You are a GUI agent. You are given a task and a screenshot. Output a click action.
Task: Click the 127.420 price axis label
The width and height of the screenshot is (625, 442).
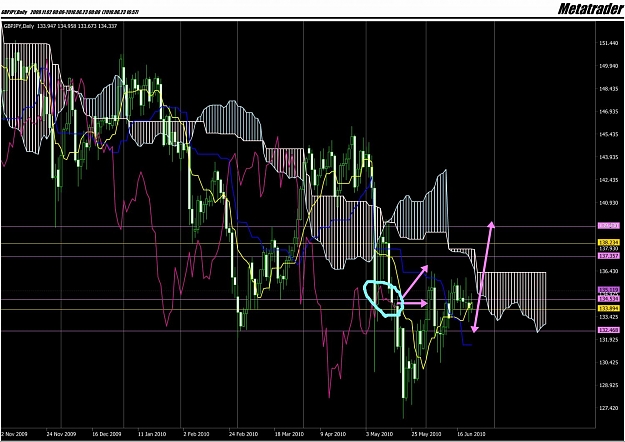(608, 408)
